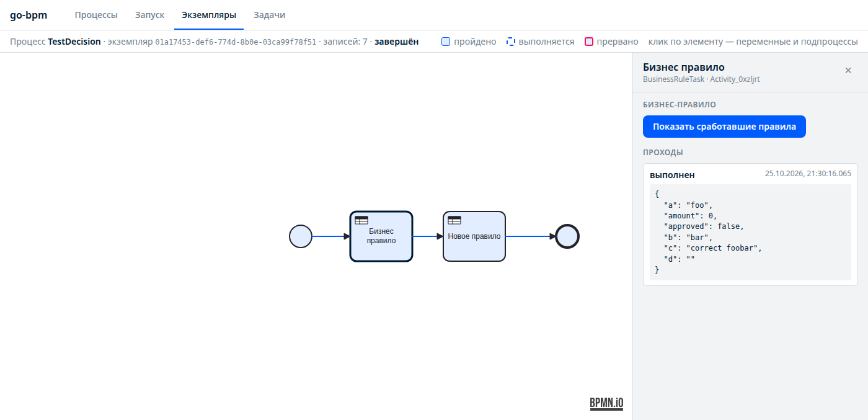
Task: Click the JSON line "approved": false
Action: [704, 226]
